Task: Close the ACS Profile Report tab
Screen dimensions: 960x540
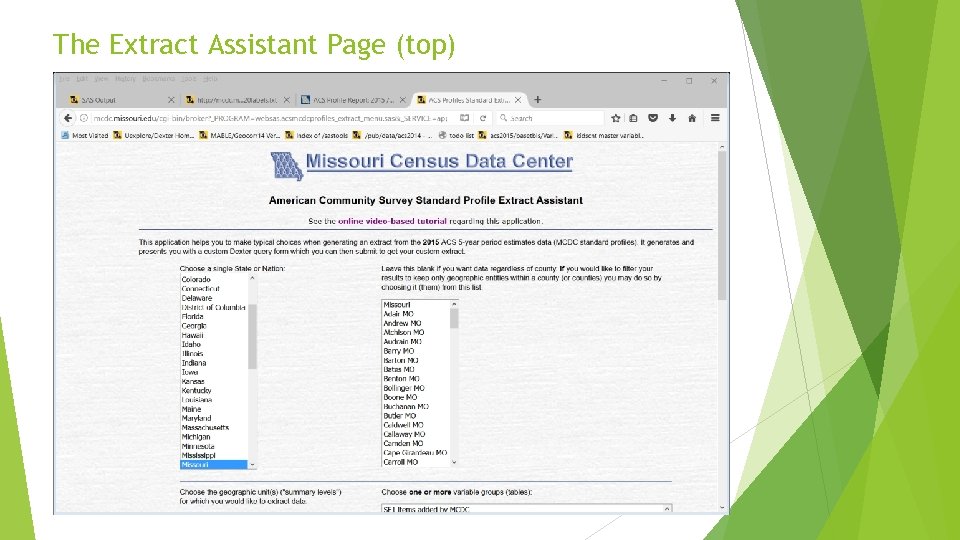Action: (402, 100)
